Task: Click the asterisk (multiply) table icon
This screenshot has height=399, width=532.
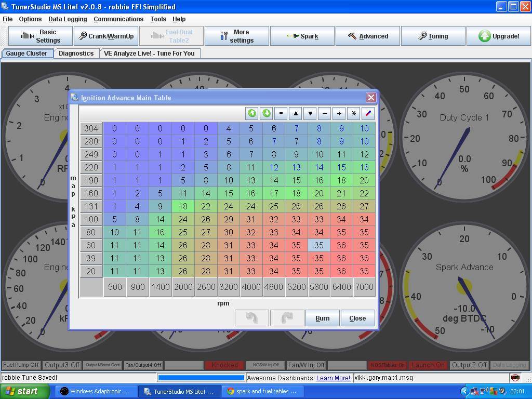Action: tap(354, 113)
